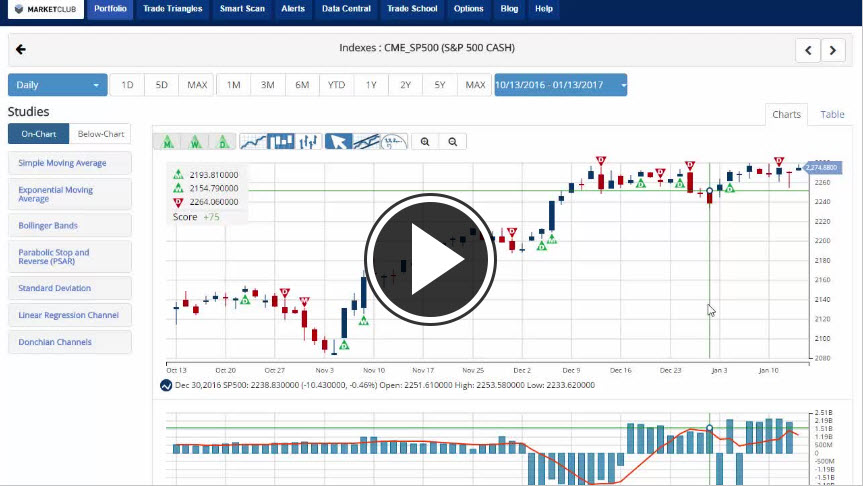Open the Daily interval dropdown
The image size is (863, 486).
[58, 85]
